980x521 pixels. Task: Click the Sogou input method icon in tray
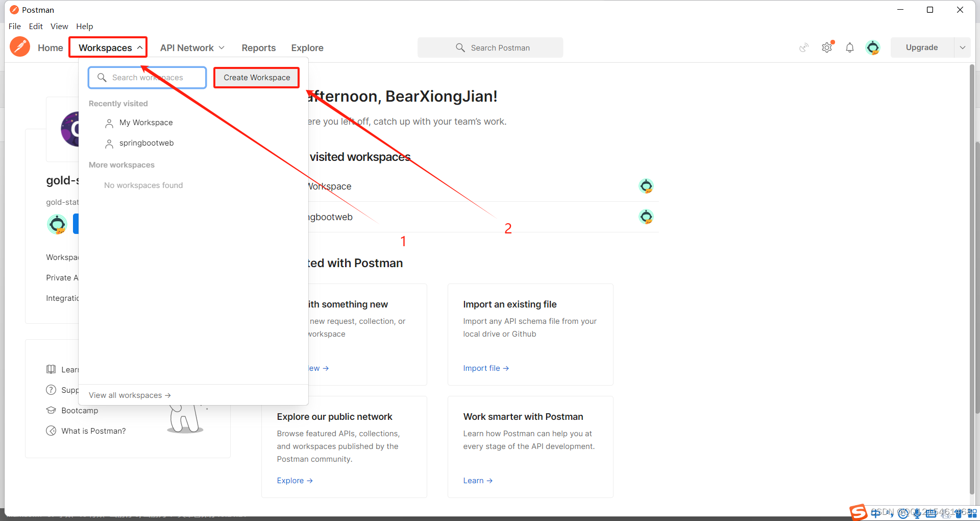click(859, 512)
